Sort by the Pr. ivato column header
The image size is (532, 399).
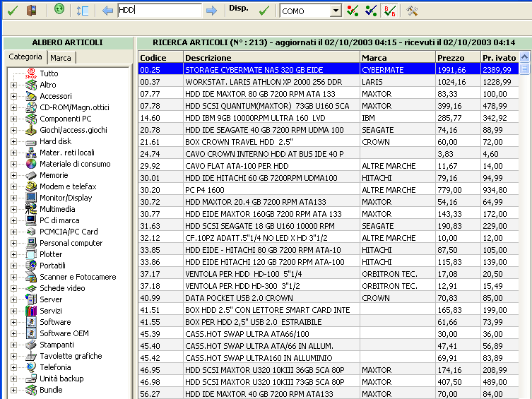pyautogui.click(x=500, y=57)
